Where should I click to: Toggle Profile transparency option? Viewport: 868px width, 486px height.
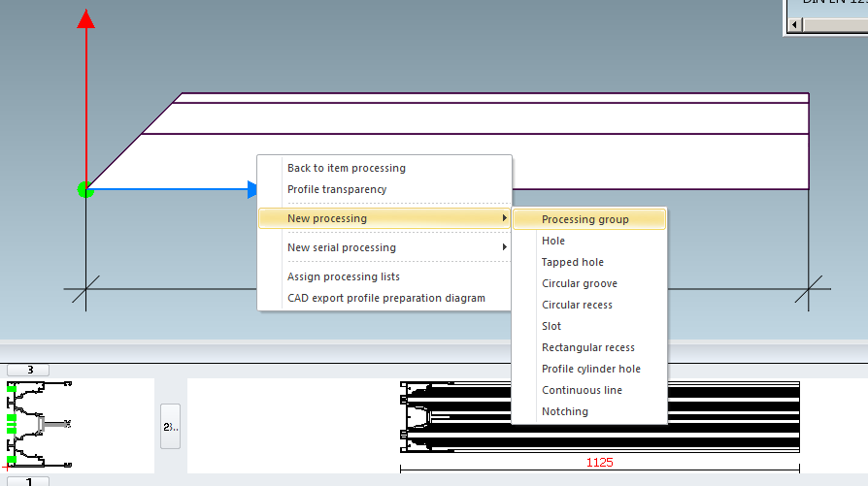(336, 189)
